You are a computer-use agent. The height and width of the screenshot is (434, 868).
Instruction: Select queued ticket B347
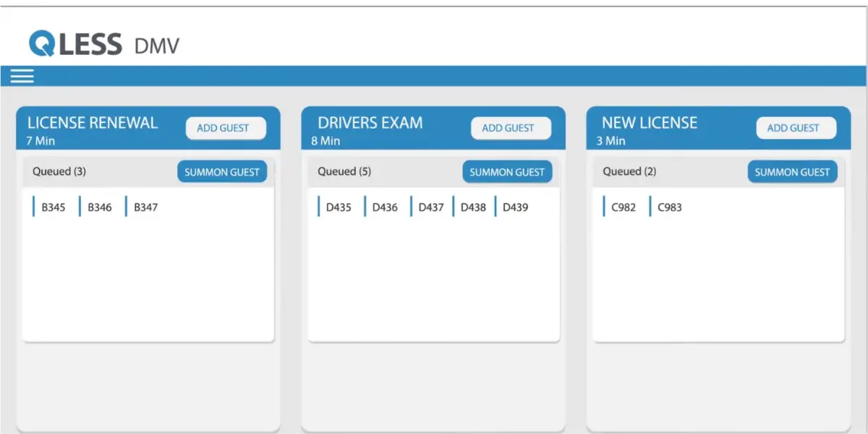click(142, 207)
